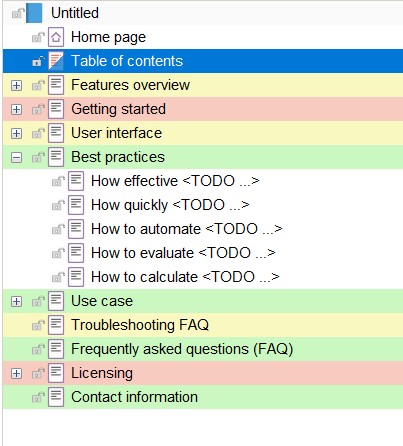Viewport: 403px width, 446px height.
Task: Click the How effective topic page icon
Action: click(76, 181)
